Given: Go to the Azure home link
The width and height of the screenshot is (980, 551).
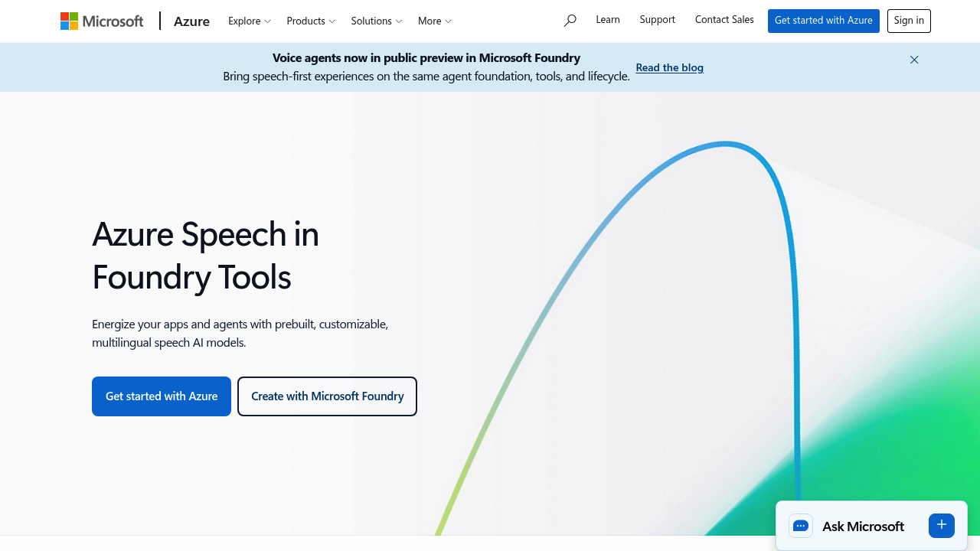Looking at the screenshot, I should tap(191, 21).
